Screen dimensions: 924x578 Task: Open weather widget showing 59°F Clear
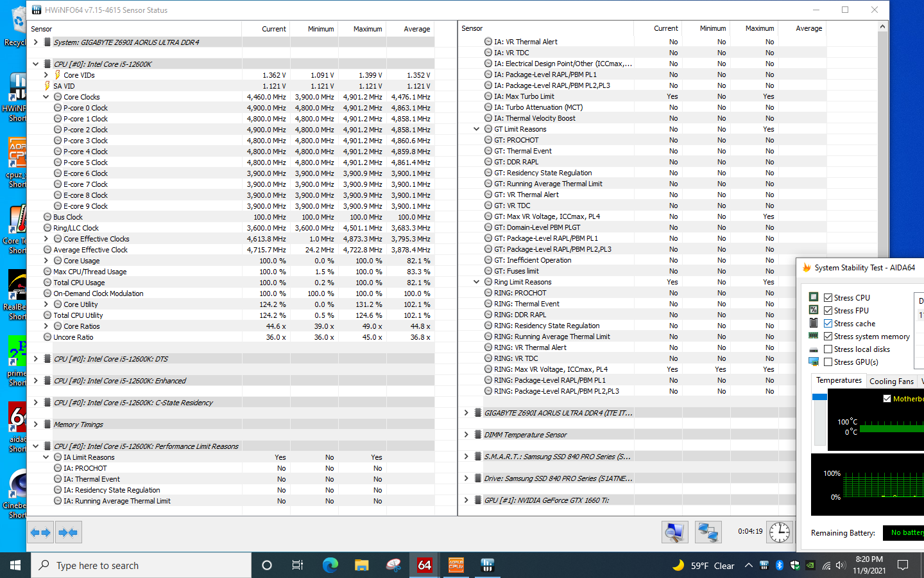click(x=703, y=565)
